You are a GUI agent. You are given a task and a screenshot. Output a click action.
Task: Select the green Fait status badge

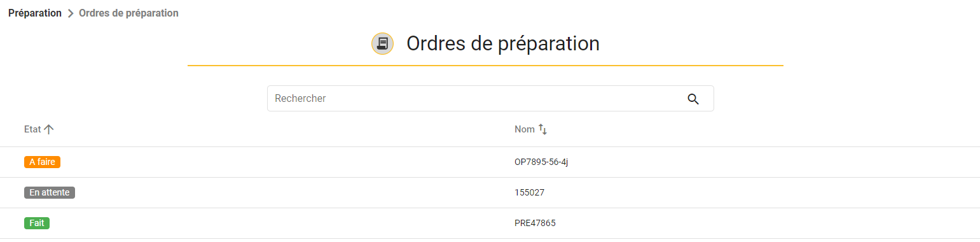(x=37, y=223)
